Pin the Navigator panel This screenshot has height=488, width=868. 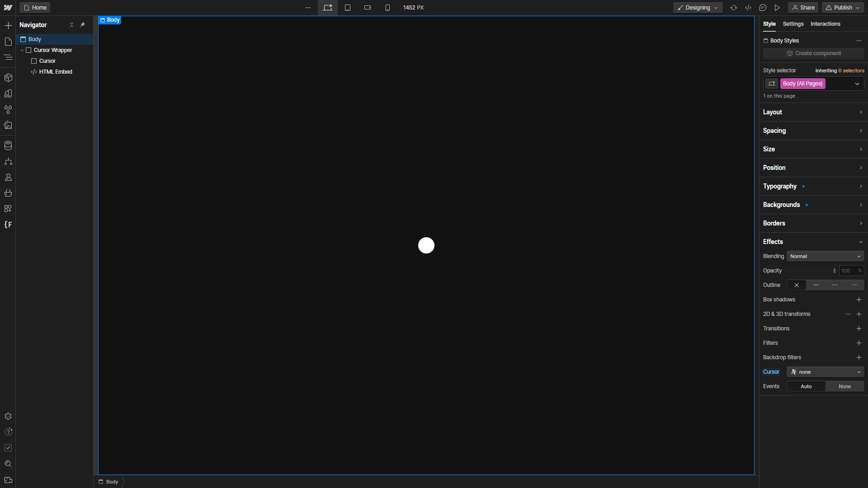(x=82, y=25)
